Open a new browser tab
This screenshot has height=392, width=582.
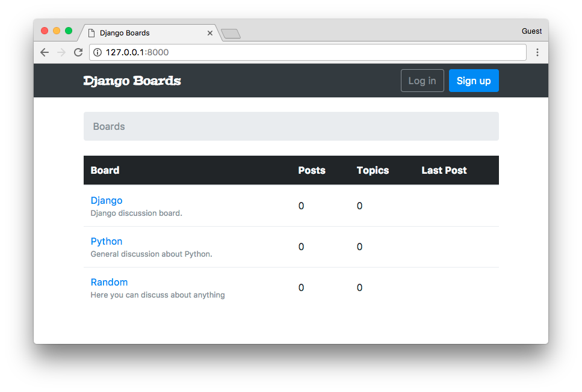point(231,34)
